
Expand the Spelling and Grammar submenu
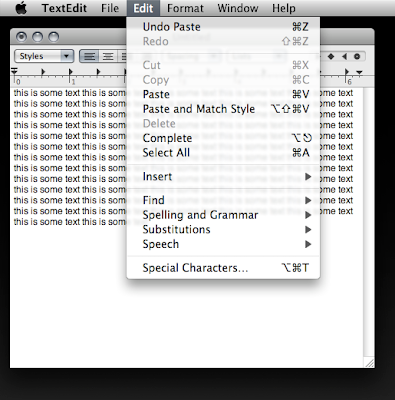[x=223, y=215]
